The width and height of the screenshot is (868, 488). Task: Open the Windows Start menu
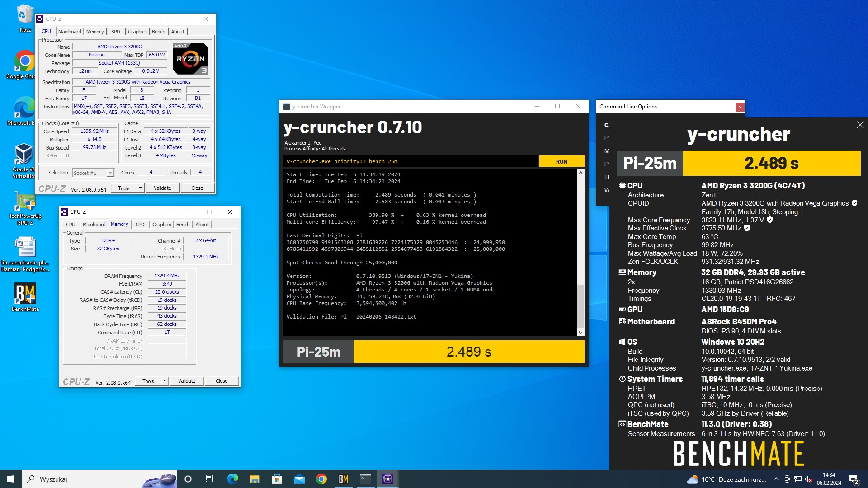(11, 479)
